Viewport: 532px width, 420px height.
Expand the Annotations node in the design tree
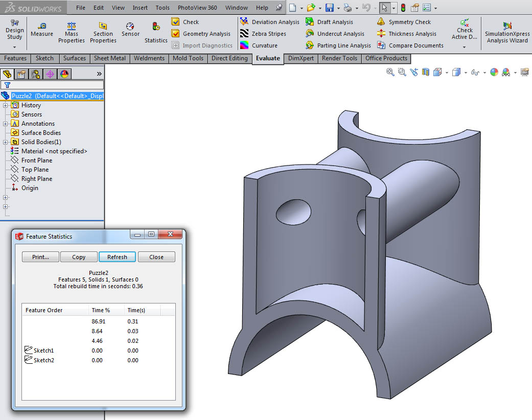pyautogui.click(x=4, y=123)
